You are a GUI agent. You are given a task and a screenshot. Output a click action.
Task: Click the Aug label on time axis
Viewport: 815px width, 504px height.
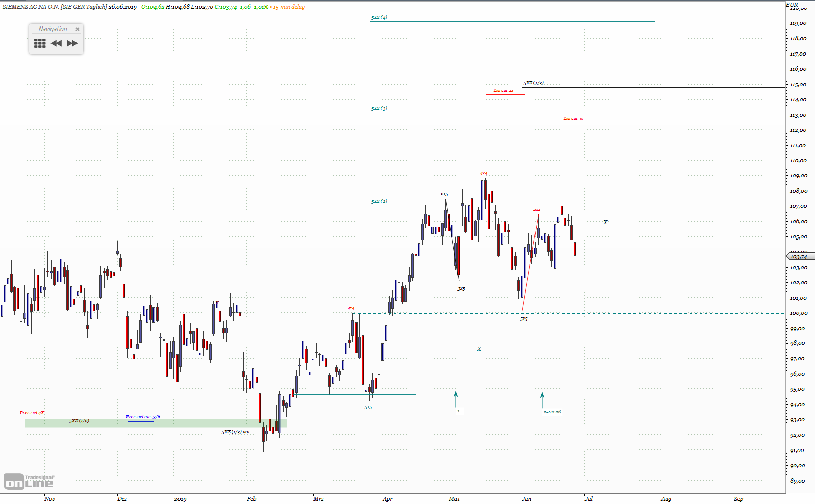click(666, 499)
